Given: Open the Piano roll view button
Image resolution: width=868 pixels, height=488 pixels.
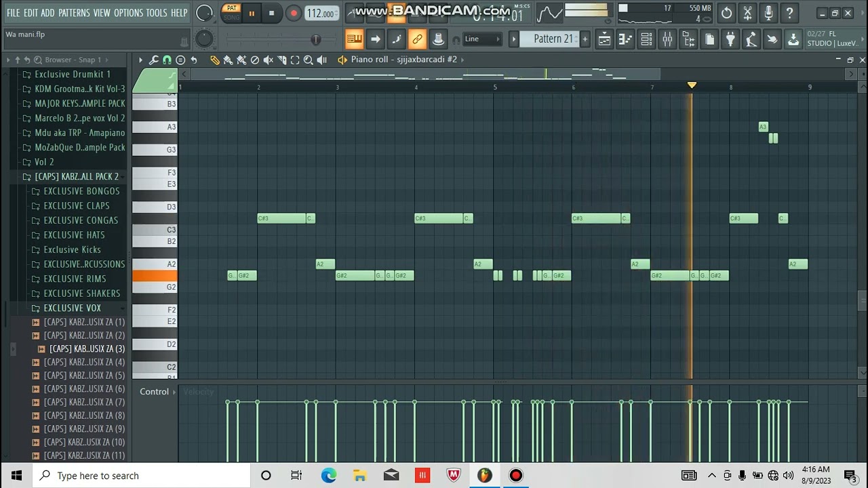Looking at the screenshot, I should [625, 39].
